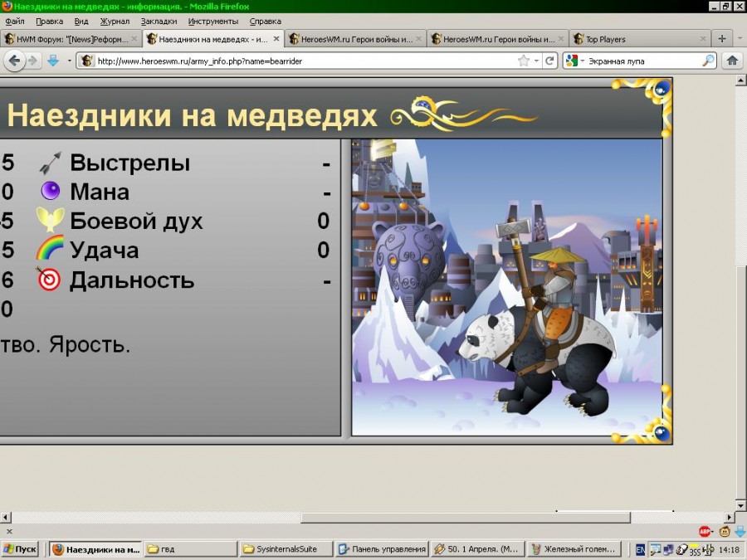The width and height of the screenshot is (747, 560).
Task: Click the target icon beside Дальность
Action: click(x=49, y=279)
